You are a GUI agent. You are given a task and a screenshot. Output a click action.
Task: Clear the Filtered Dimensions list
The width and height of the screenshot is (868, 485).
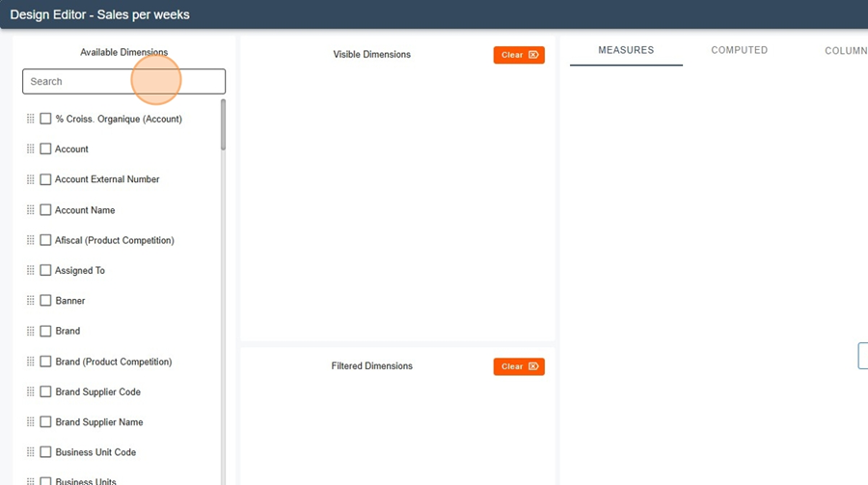click(x=519, y=366)
